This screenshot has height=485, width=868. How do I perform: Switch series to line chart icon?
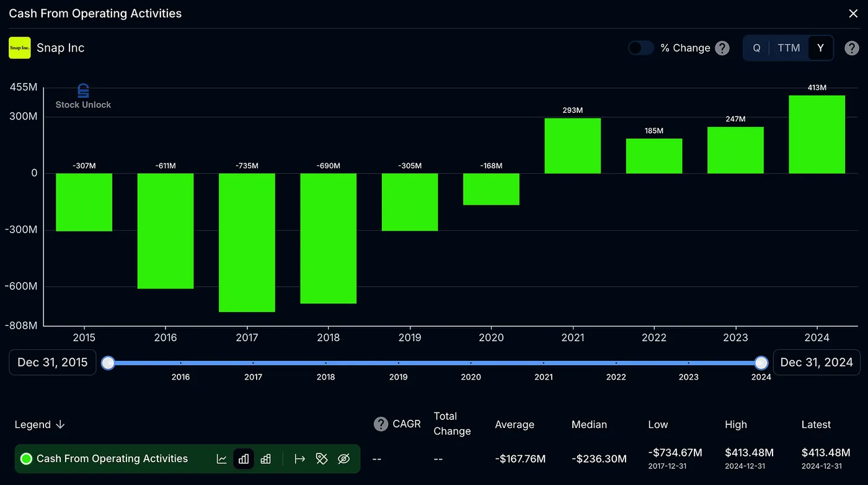[221, 459]
